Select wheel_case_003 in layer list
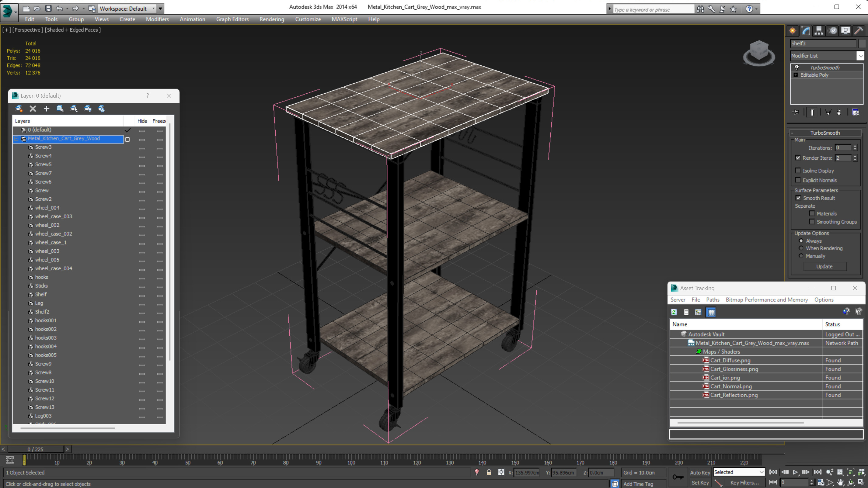868x488 pixels. (53, 216)
